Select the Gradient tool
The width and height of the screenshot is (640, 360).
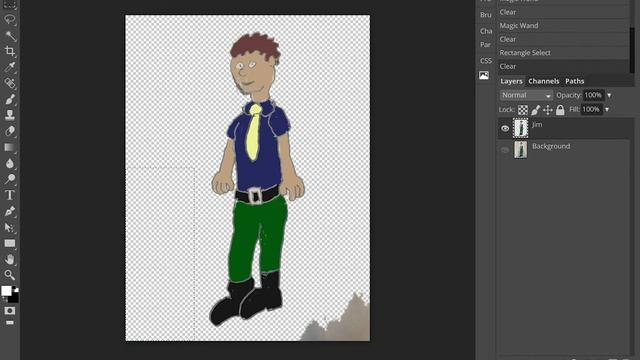pos(10,147)
